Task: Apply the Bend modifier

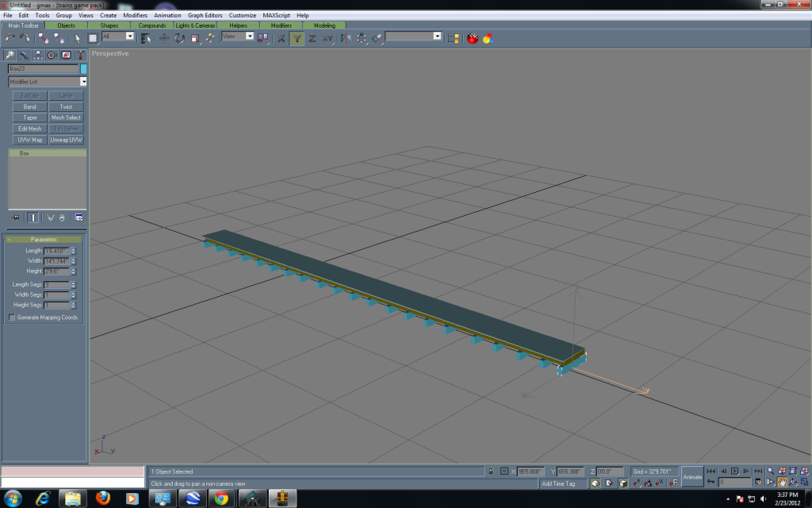Action: point(29,106)
